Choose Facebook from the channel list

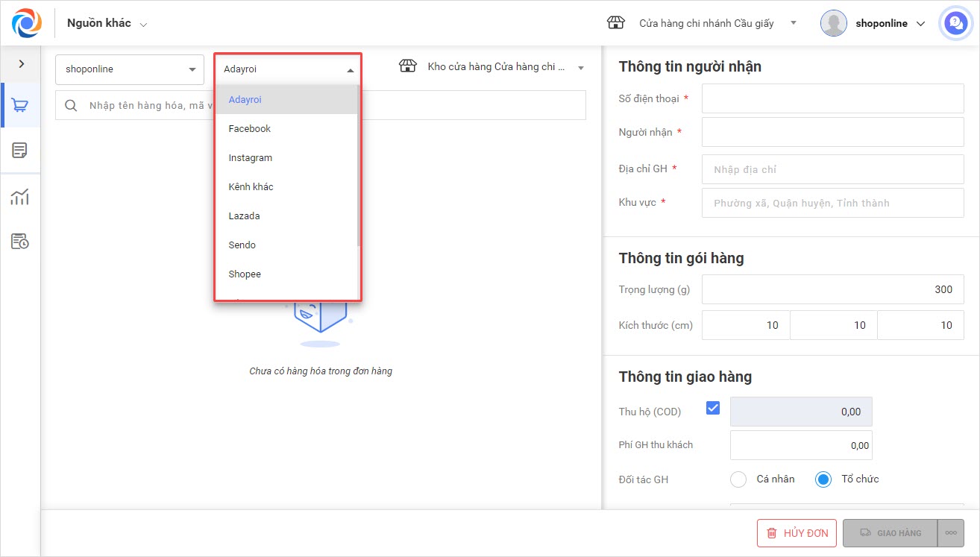point(250,129)
